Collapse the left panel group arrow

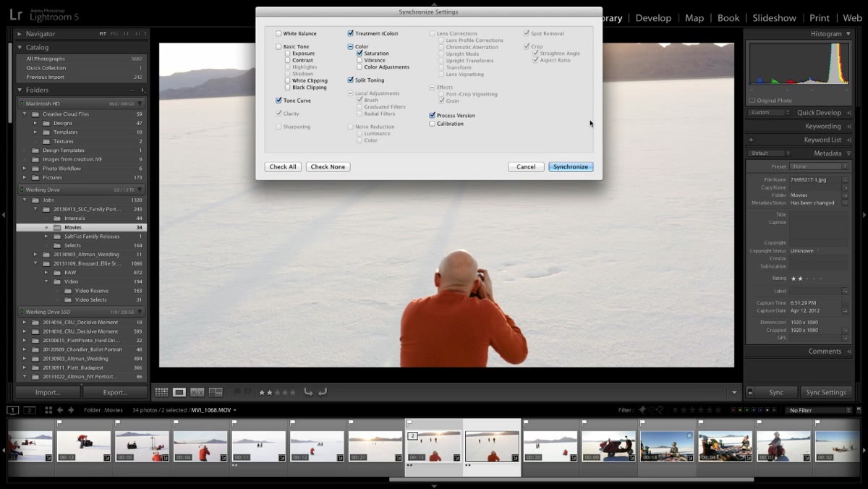pos(4,215)
